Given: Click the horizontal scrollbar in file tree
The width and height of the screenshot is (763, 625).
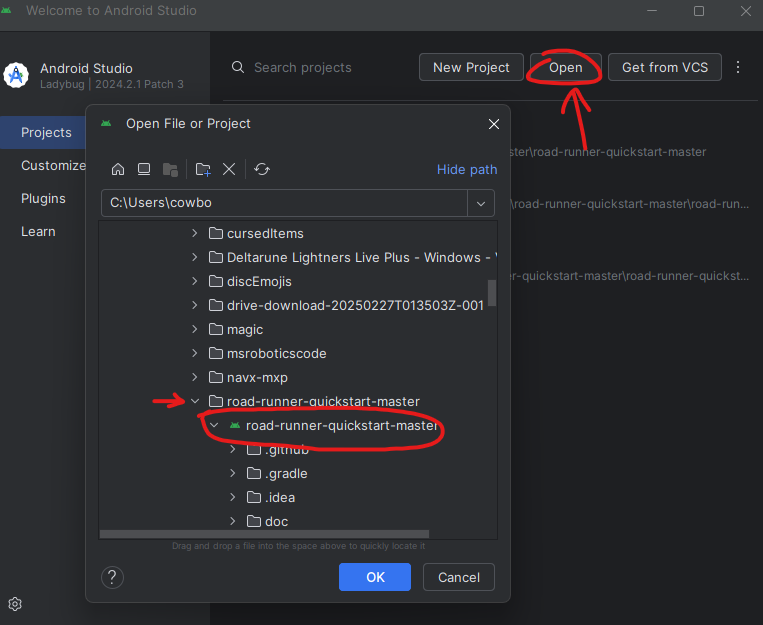Looking at the screenshot, I should tap(264, 534).
